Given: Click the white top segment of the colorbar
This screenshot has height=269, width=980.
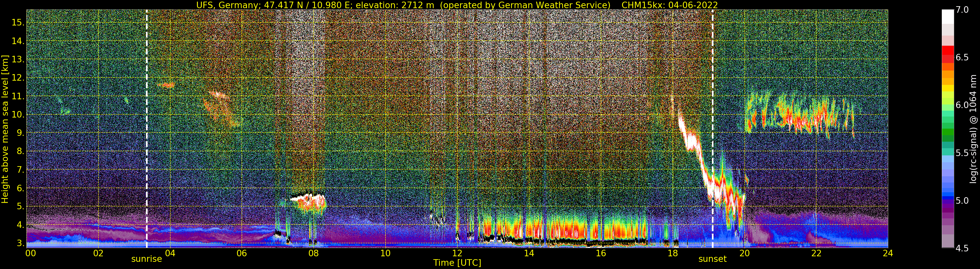Looking at the screenshot, I should point(948,17).
